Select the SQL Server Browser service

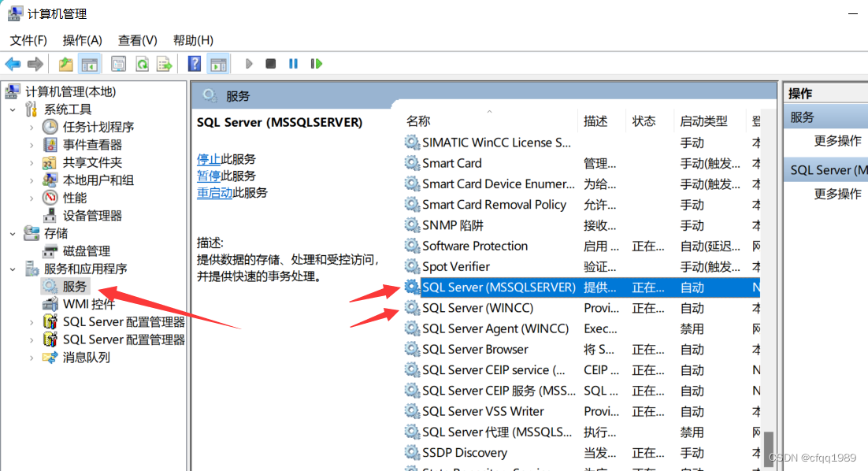(581, 349)
